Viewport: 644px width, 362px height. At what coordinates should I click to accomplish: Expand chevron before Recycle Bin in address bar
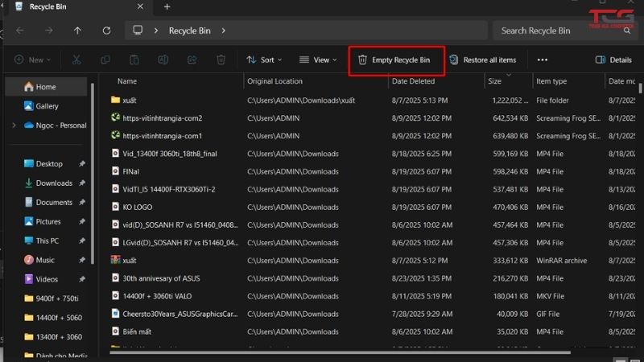[x=156, y=31]
